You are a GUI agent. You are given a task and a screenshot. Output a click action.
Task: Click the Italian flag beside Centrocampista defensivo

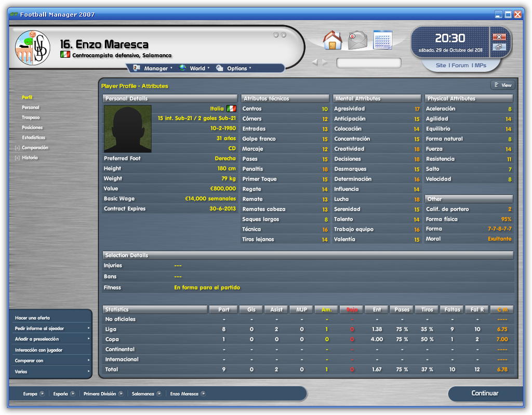point(65,54)
